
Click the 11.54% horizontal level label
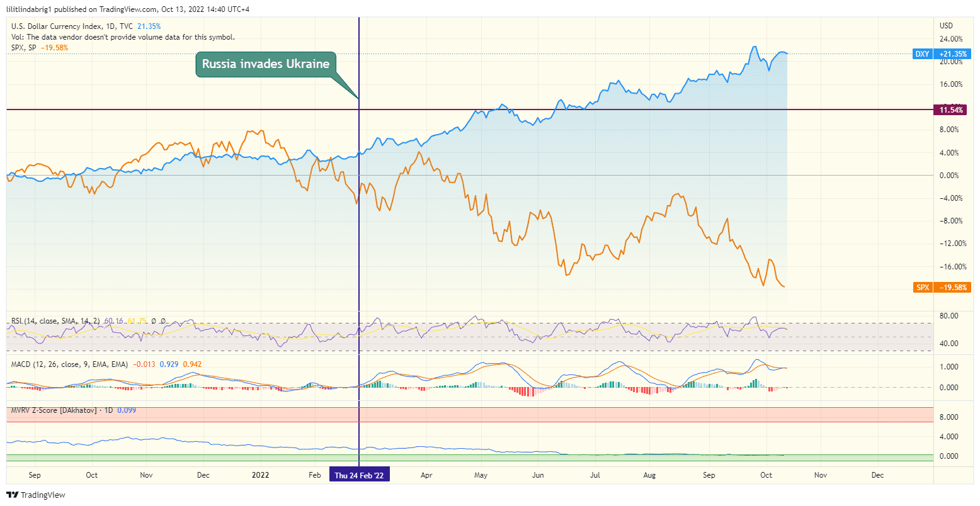coord(952,110)
